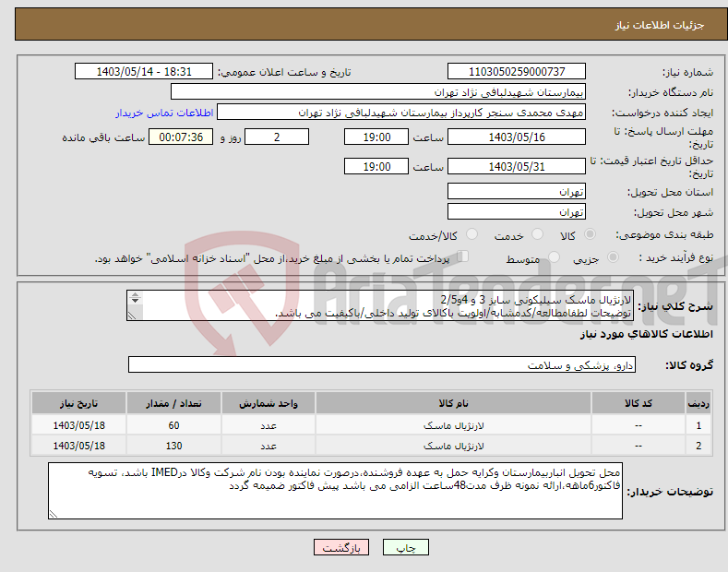Click the جزئیات اطلاعات نیاز page header

[660, 25]
